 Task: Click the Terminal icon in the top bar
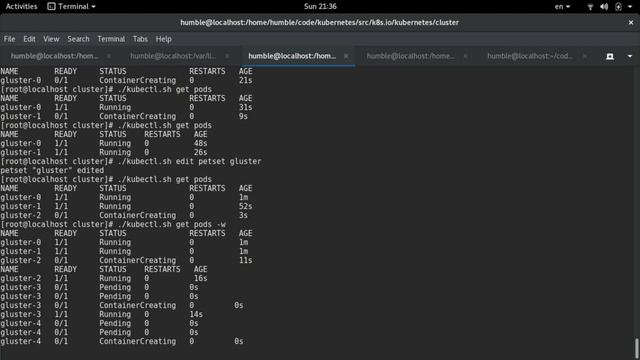51,7
